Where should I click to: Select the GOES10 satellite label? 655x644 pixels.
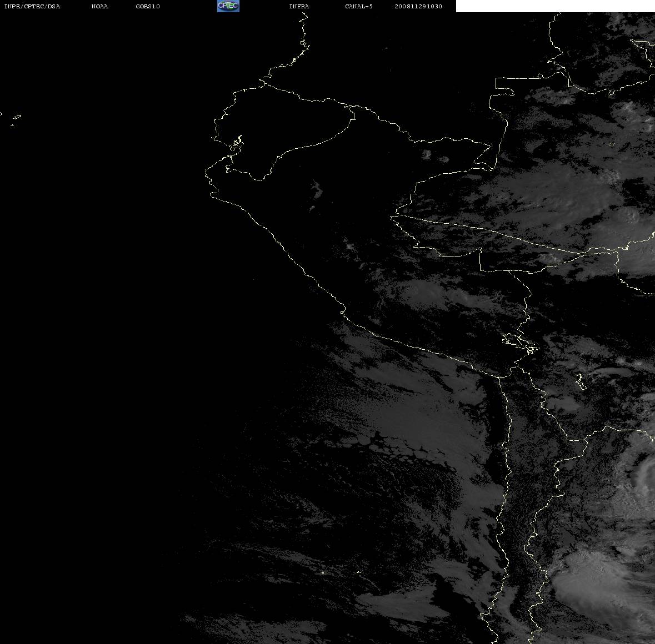pyautogui.click(x=148, y=6)
